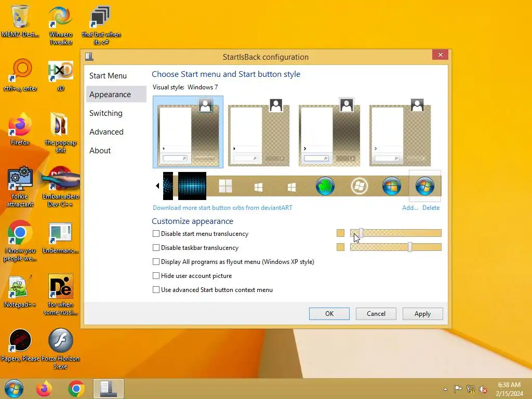Open Download more start button orbs link

[222, 208]
